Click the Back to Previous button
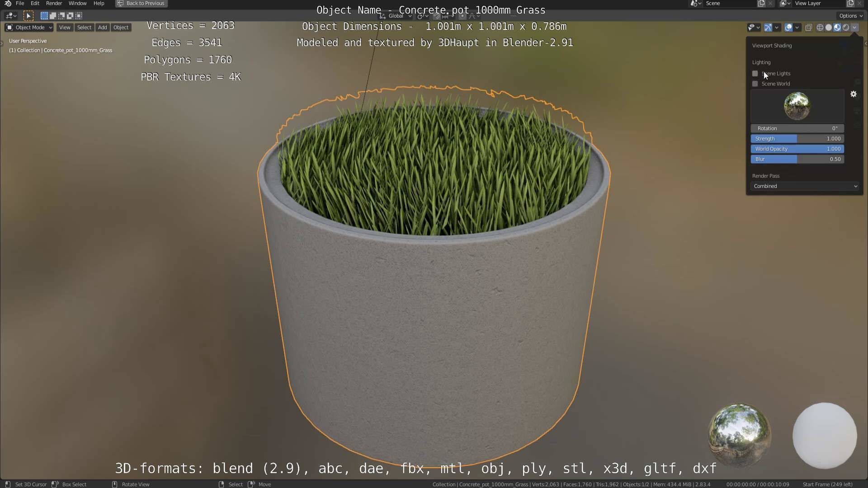 142,3
